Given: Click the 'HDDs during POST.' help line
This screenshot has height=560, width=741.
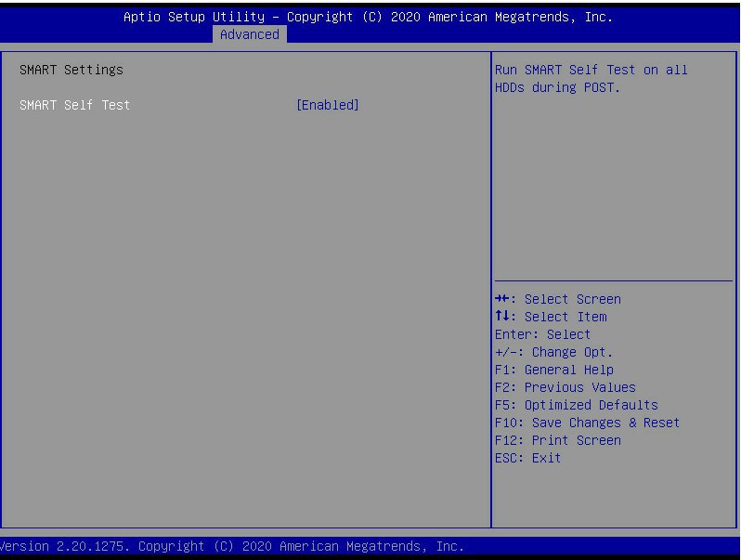Looking at the screenshot, I should coord(557,87).
